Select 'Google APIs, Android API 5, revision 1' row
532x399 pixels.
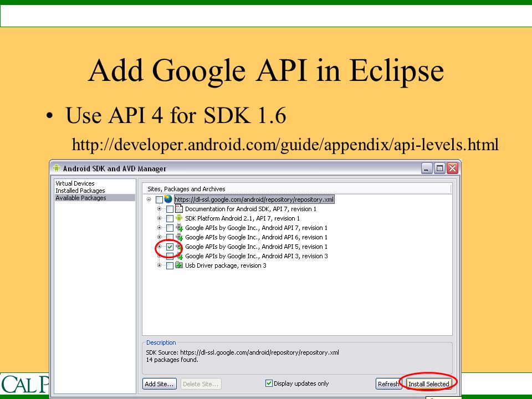tap(256, 247)
